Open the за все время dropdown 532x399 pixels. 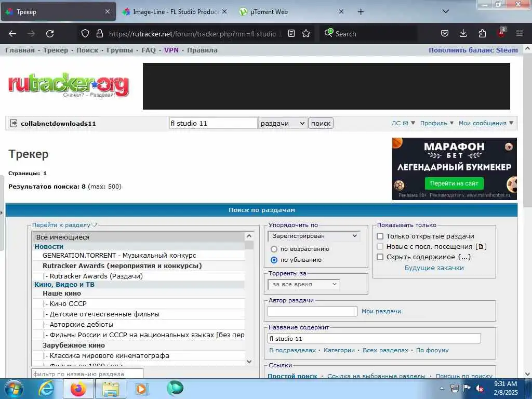303,284
